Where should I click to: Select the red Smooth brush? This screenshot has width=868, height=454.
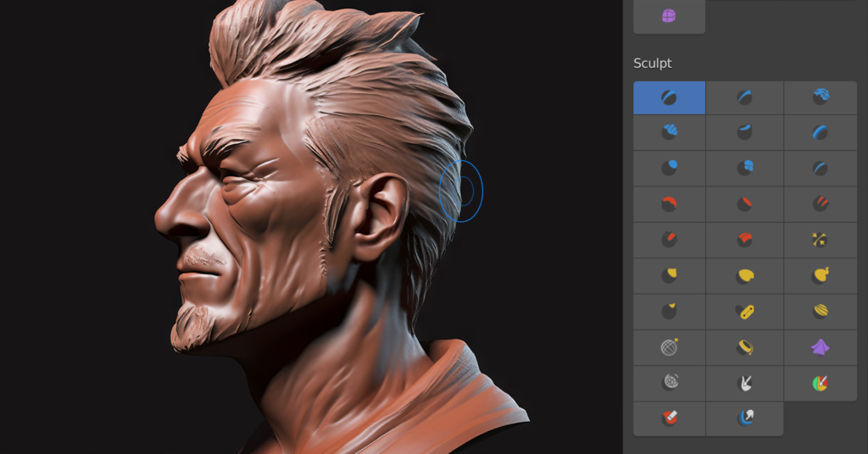669,203
